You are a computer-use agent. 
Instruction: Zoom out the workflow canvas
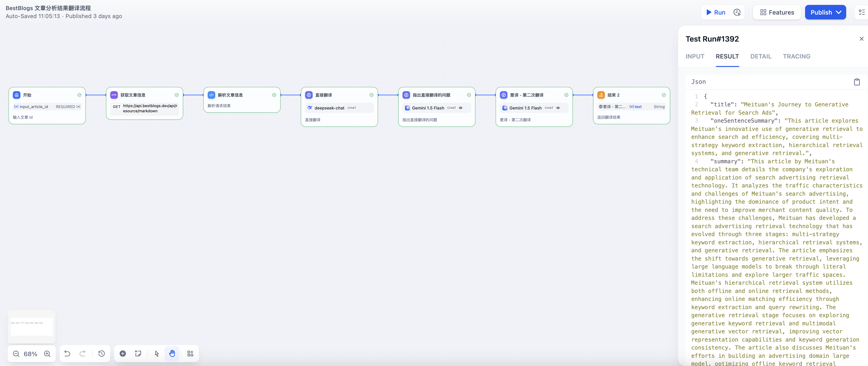coord(16,354)
